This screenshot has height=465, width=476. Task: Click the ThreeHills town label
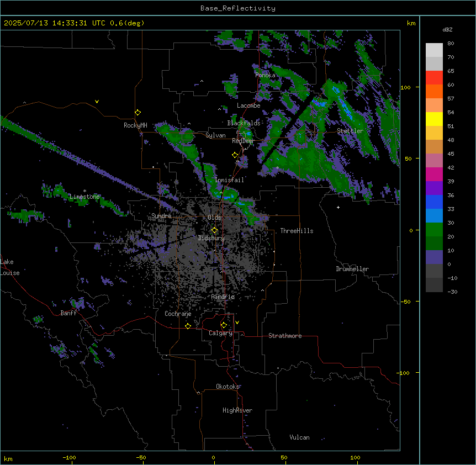pyautogui.click(x=297, y=231)
